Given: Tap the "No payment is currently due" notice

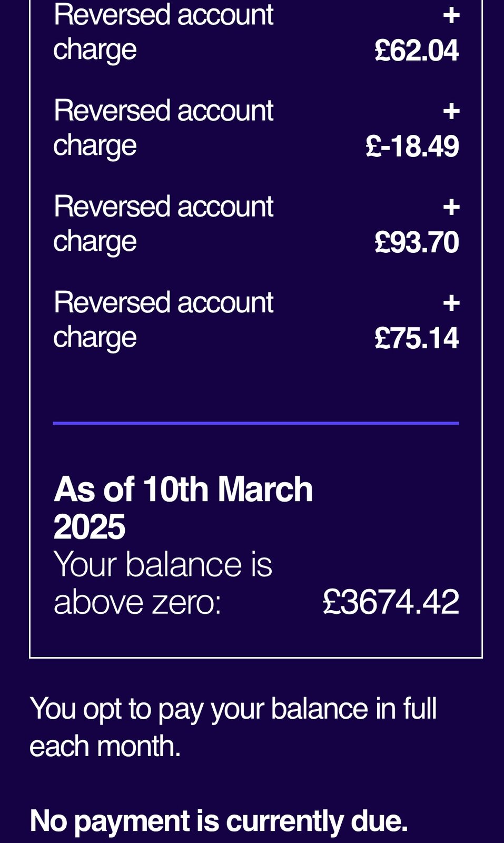Looking at the screenshot, I should tap(219, 820).
